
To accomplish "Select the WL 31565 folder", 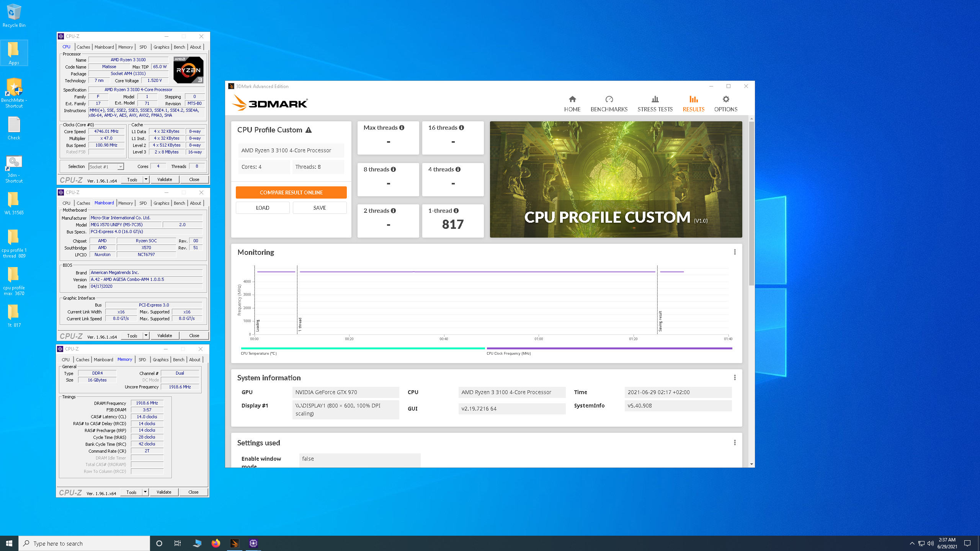I will click(x=14, y=203).
